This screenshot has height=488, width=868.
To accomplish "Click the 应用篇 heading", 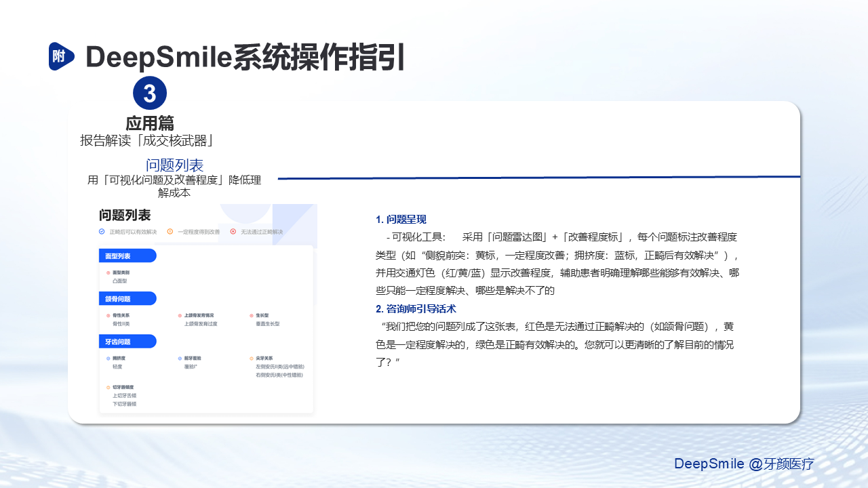I will [x=150, y=123].
